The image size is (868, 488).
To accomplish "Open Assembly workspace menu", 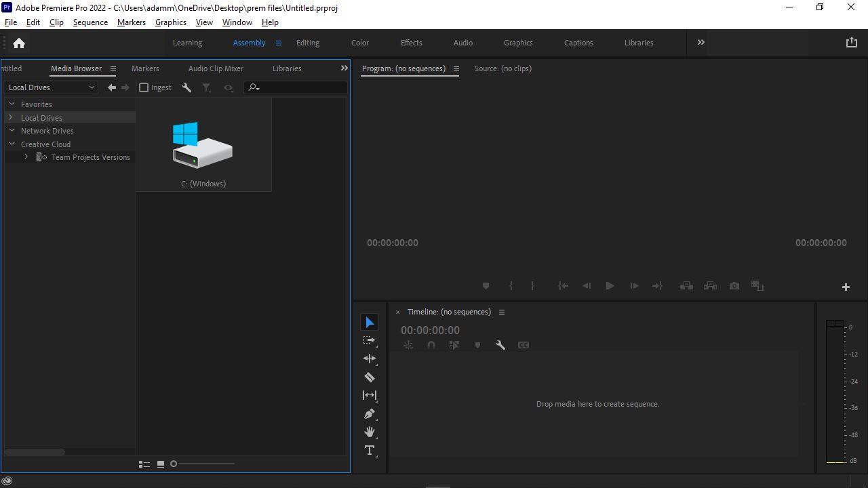I will (x=278, y=43).
